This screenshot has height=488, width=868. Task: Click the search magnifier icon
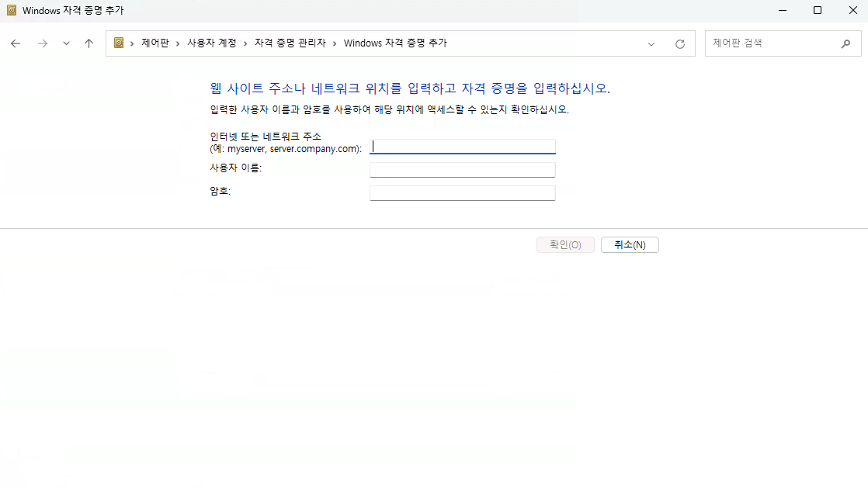pyautogui.click(x=845, y=43)
